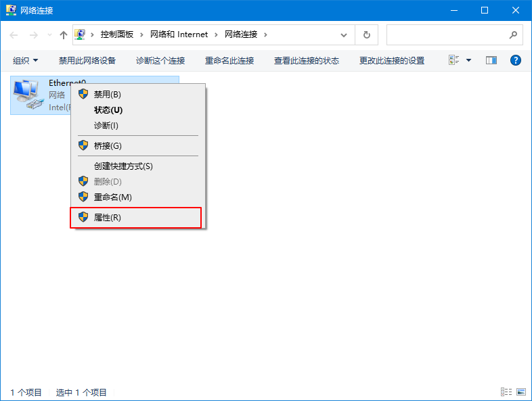
Task: Click 控制面板 in breadcrumb path
Action: tap(116, 34)
